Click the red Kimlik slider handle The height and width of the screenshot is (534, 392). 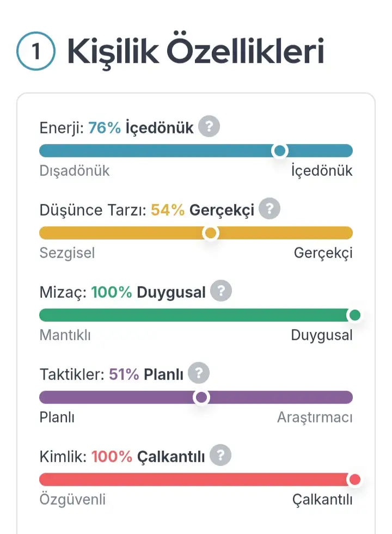point(354,480)
